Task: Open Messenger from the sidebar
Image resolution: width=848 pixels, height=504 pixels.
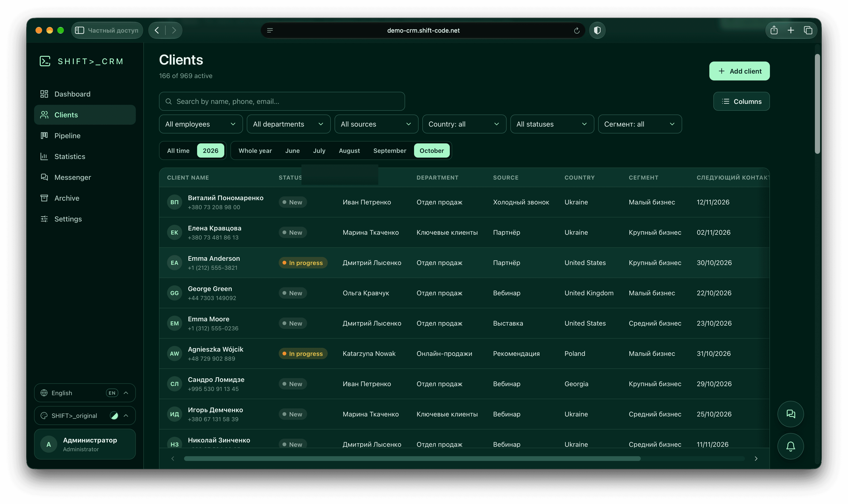Action: 85,177
